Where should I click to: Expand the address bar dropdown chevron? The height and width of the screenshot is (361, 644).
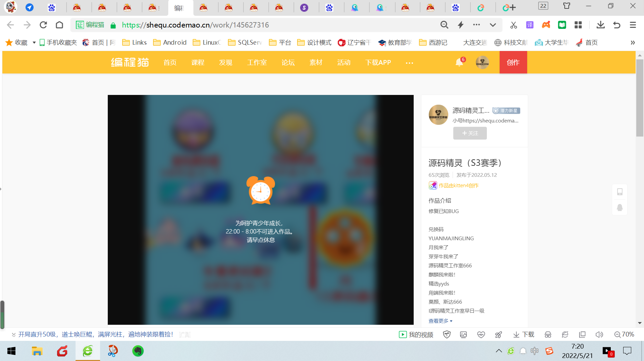click(493, 25)
